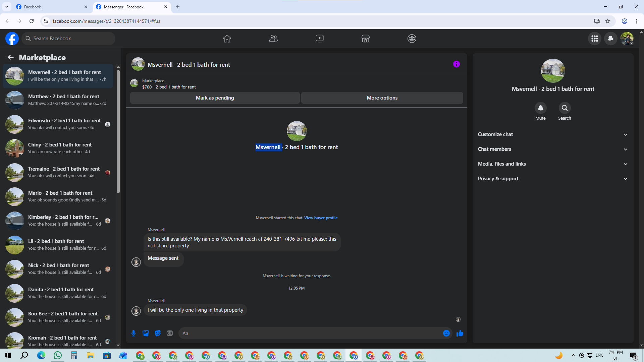Open the emoji picker in message box
Screen dimensions: 644x362
446,333
